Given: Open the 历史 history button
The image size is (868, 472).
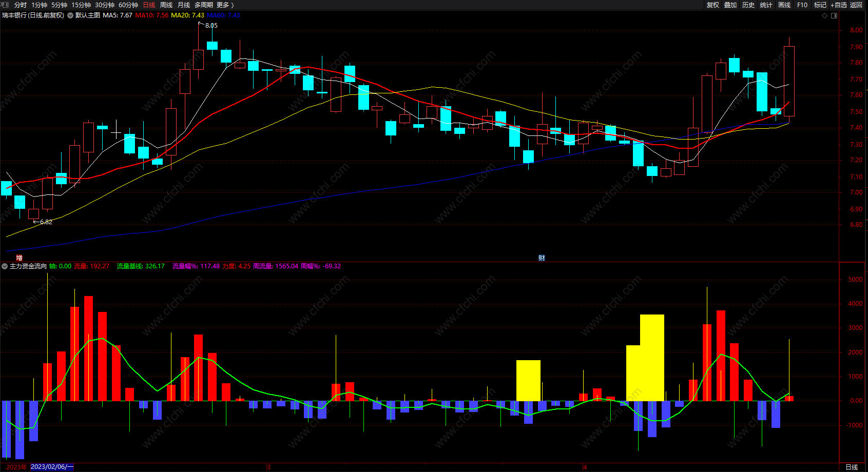Looking at the screenshot, I should point(748,5).
